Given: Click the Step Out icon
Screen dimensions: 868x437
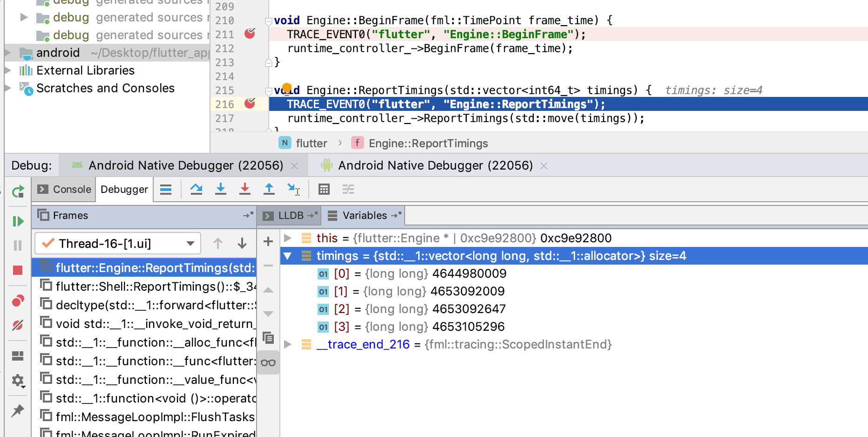Looking at the screenshot, I should tap(269, 189).
